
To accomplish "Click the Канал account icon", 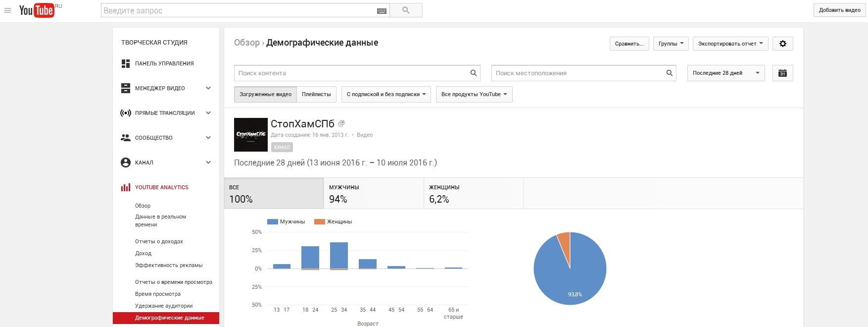I will point(126,163).
